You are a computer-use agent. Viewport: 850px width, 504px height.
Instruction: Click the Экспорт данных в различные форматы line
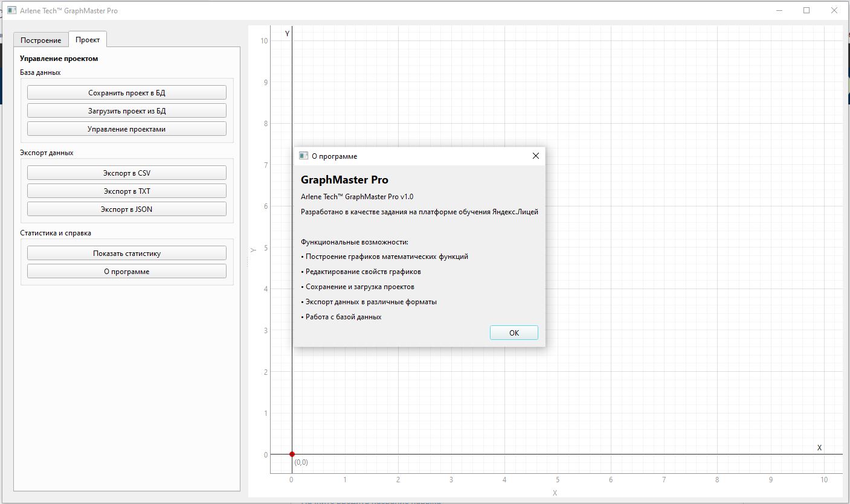(369, 302)
